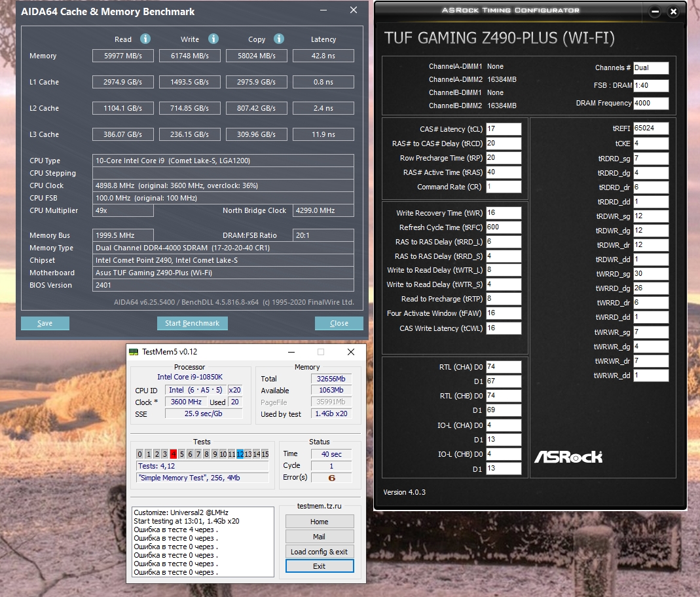This screenshot has width=700, height=597.
Task: Click Memory Latency value 42.8 ns
Action: point(323,56)
